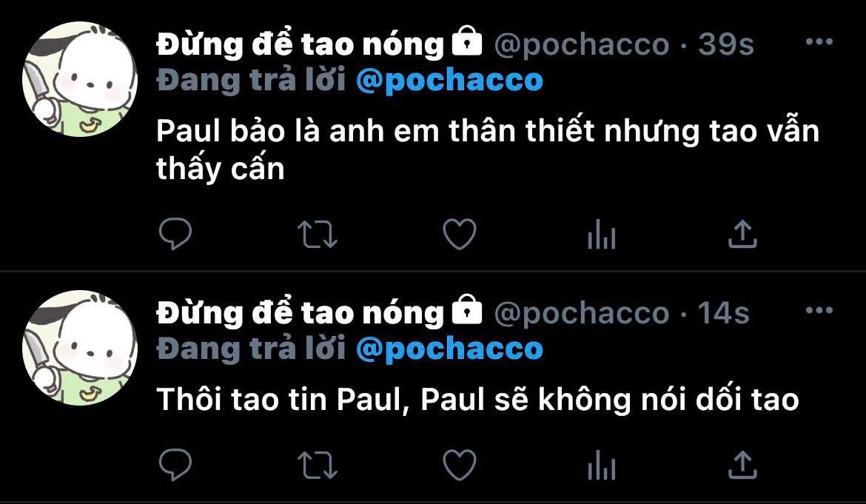The height and width of the screenshot is (504, 866).
Task: Reply to the 14s tweet
Action: pos(175,465)
